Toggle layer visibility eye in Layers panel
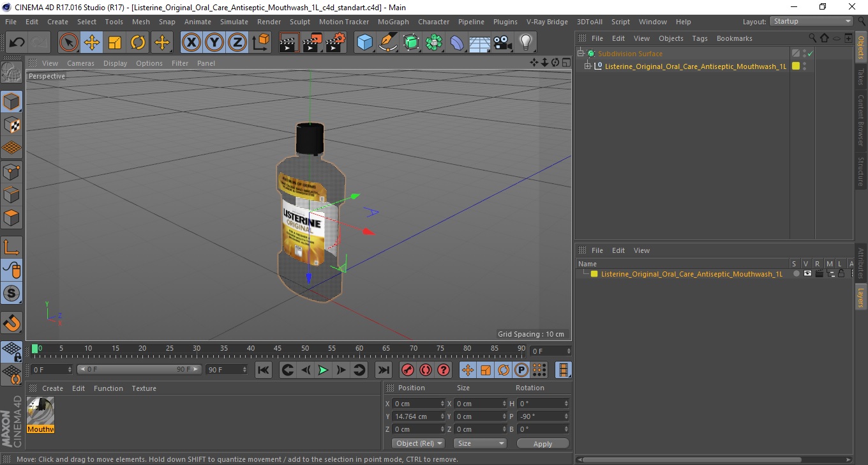 pos(807,273)
